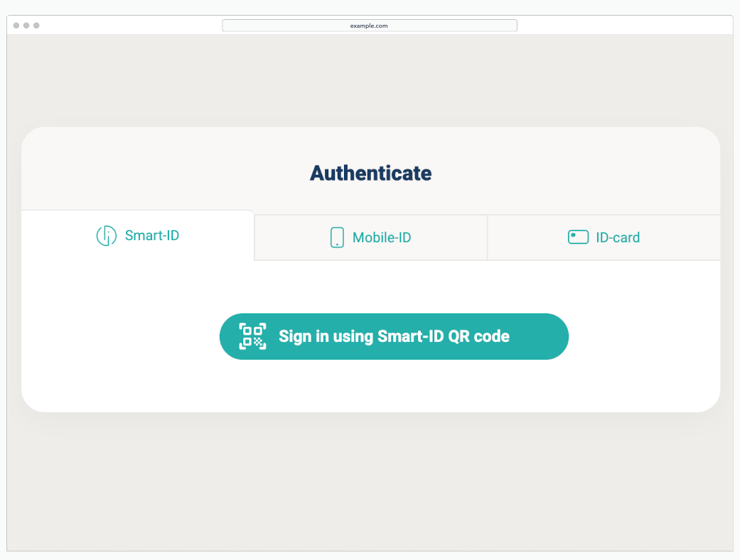Click the Authenticate heading

tap(370, 173)
